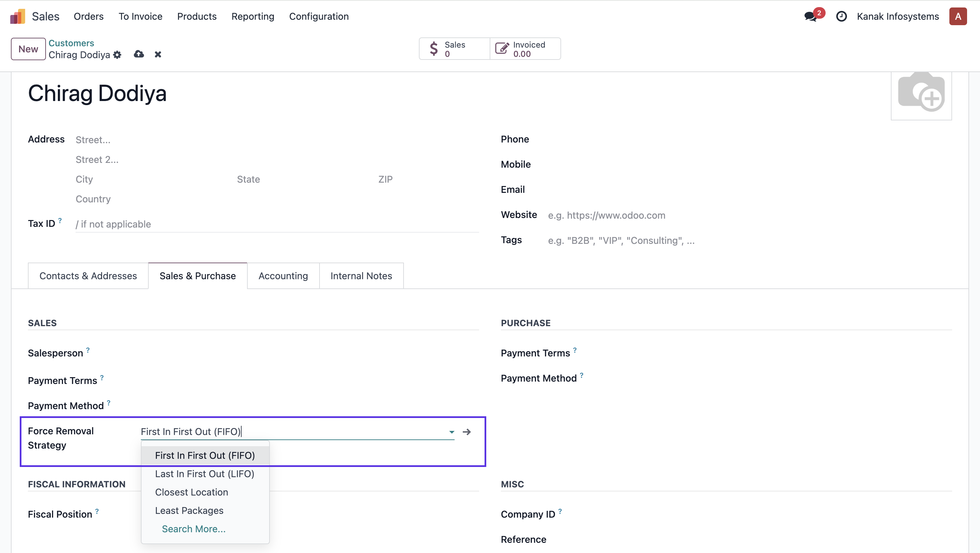Switch to the Sales & Purchase tab
This screenshot has width=980, height=553.
click(x=197, y=276)
